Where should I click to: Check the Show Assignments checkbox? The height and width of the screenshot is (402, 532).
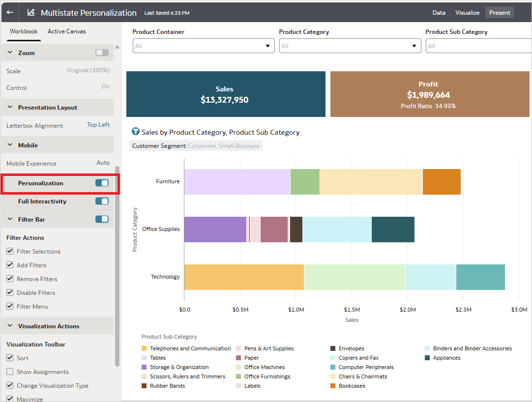[x=9, y=372]
